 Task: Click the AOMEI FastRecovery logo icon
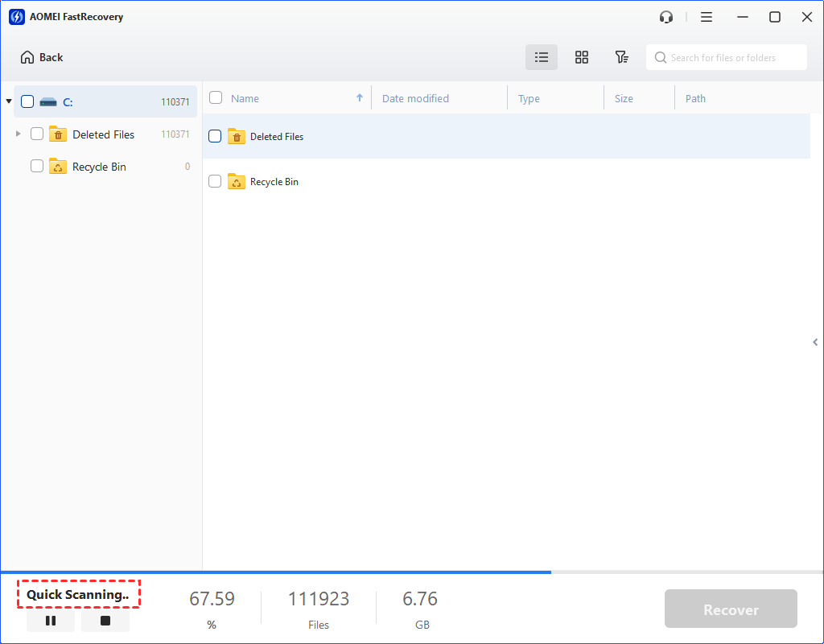click(x=17, y=17)
